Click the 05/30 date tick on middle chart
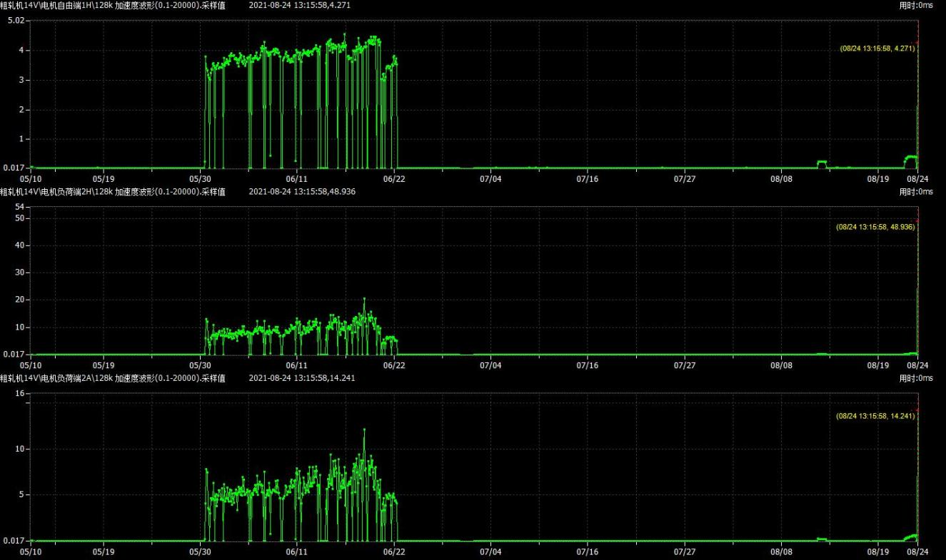 point(200,365)
